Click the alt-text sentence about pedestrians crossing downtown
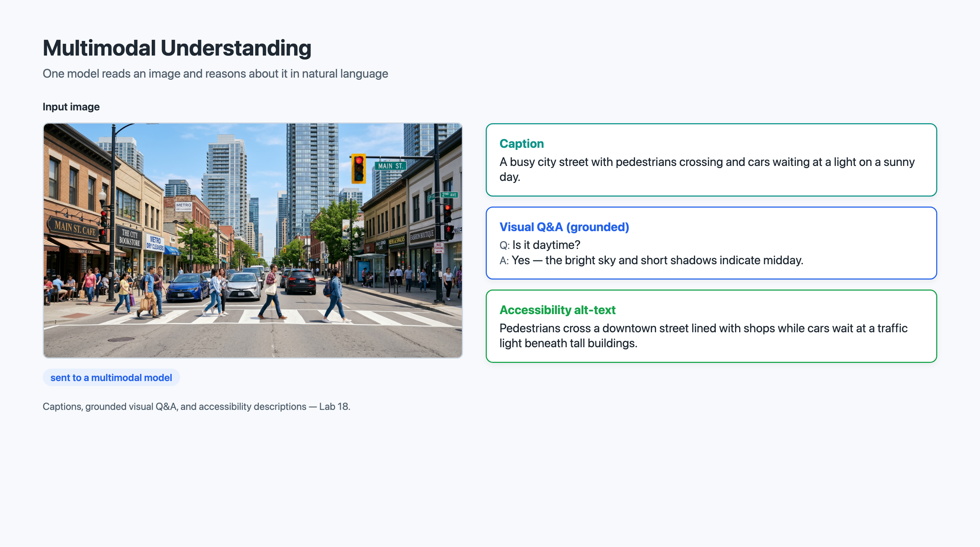This screenshot has width=980, height=547. 703,335
